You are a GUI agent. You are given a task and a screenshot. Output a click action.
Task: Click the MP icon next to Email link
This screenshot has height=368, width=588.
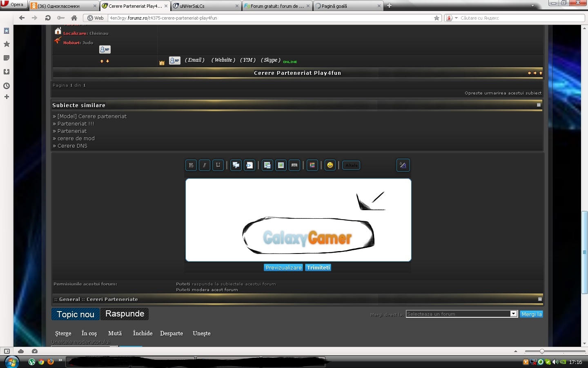(175, 61)
